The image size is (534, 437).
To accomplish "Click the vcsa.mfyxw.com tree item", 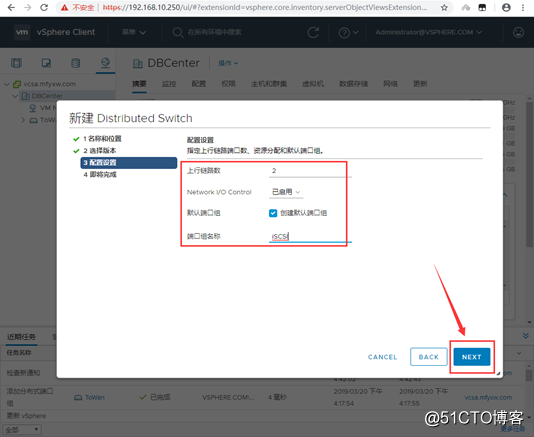I will (x=49, y=84).
